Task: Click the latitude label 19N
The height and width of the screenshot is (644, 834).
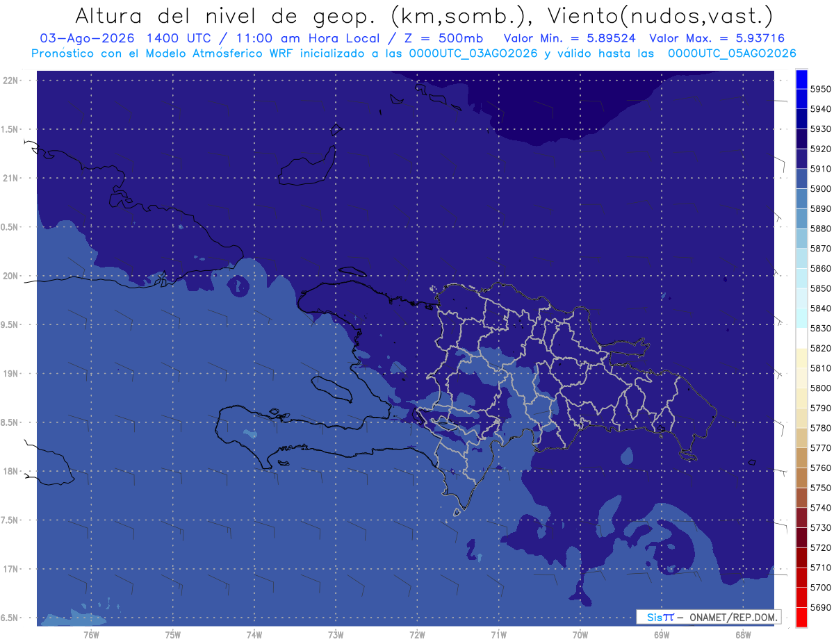Action: click(x=10, y=374)
